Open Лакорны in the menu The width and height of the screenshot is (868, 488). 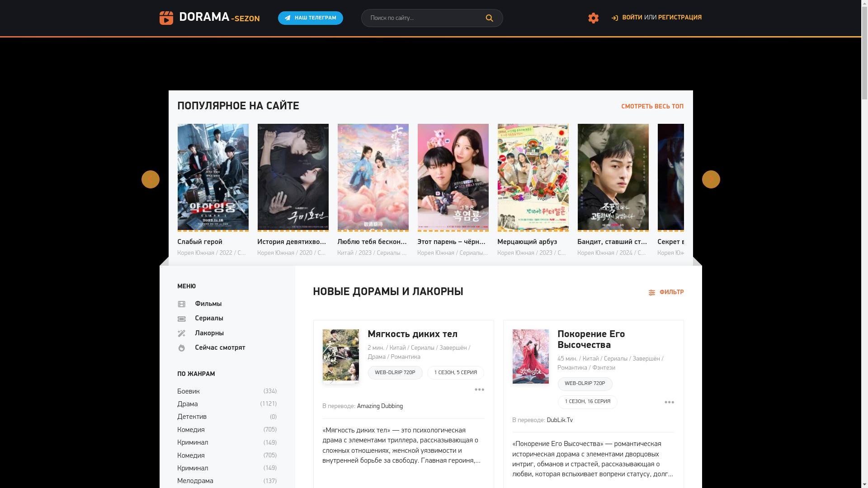pos(209,333)
